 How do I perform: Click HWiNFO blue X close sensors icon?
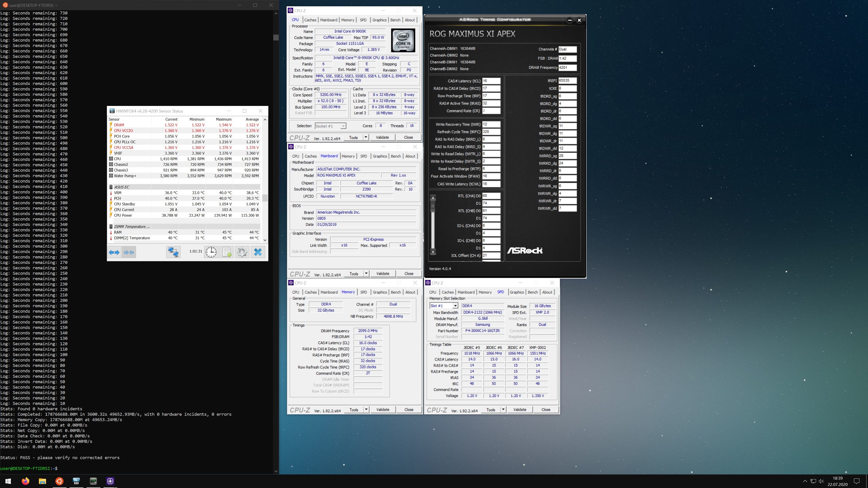pos(258,252)
